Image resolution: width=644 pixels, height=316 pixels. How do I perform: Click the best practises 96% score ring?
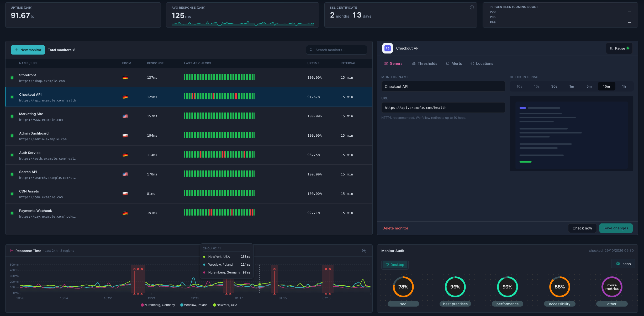[x=455, y=287]
